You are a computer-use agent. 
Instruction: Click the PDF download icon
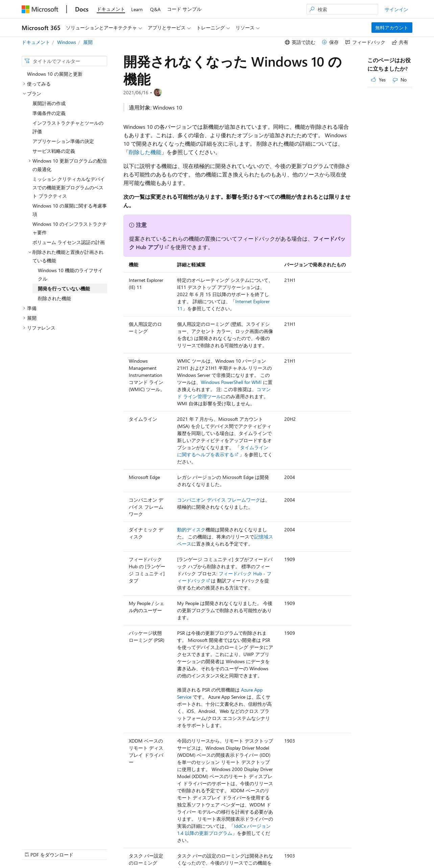click(27, 854)
